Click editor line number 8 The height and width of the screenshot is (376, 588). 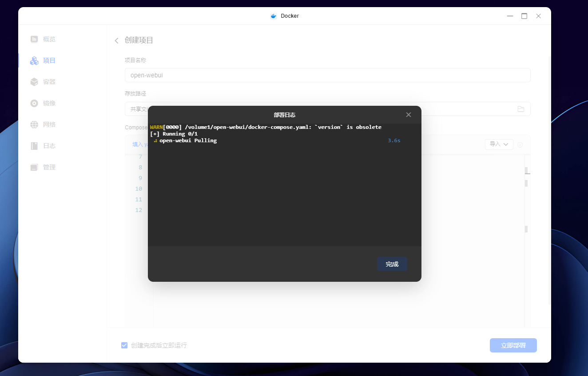pyautogui.click(x=140, y=167)
